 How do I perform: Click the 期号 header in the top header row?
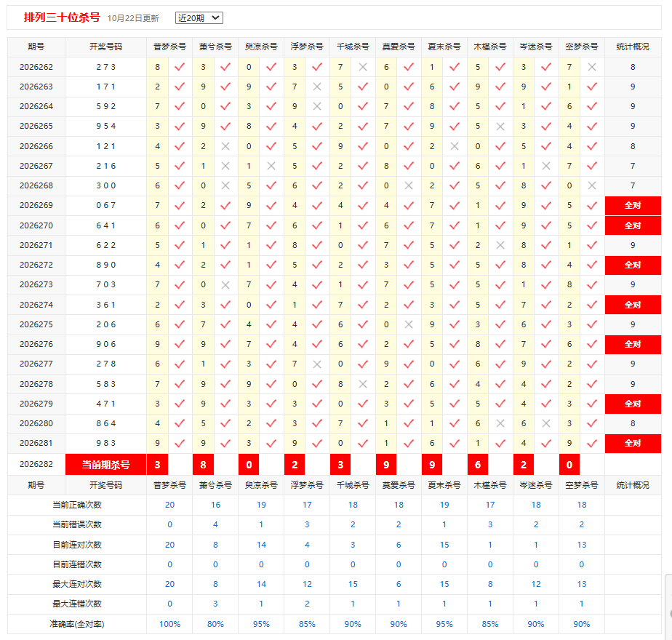click(x=36, y=47)
